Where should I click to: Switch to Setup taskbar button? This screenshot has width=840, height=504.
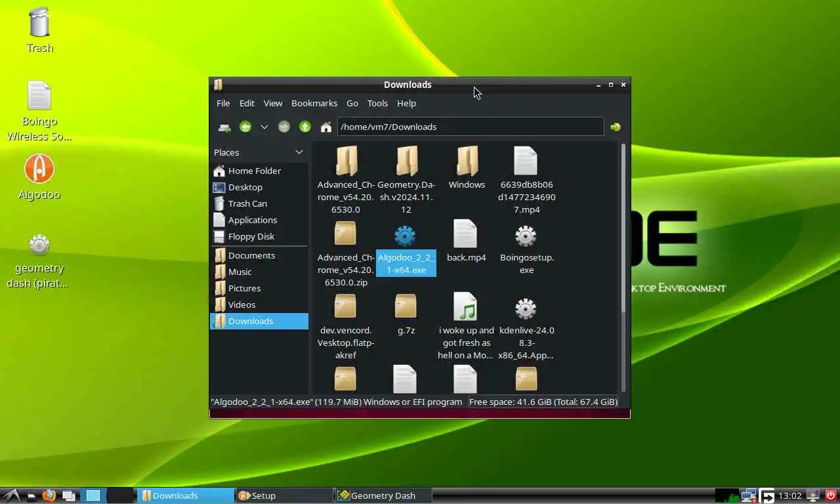[x=284, y=495]
